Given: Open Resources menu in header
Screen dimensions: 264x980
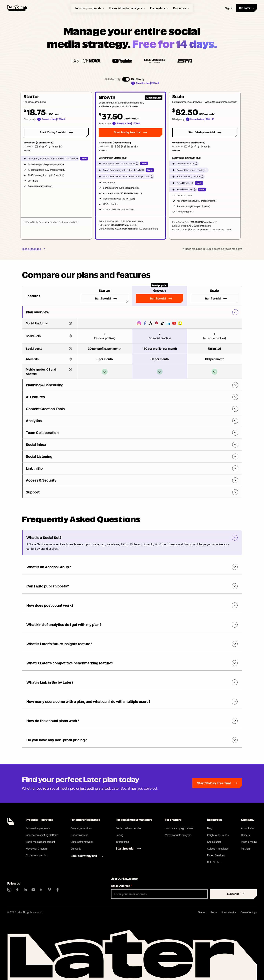Looking at the screenshot, I should click(x=181, y=8).
